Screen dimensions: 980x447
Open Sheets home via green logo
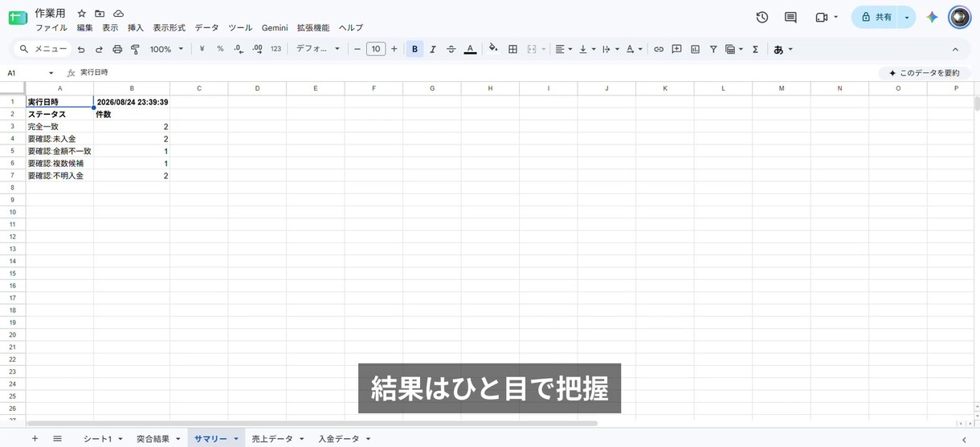coord(18,18)
